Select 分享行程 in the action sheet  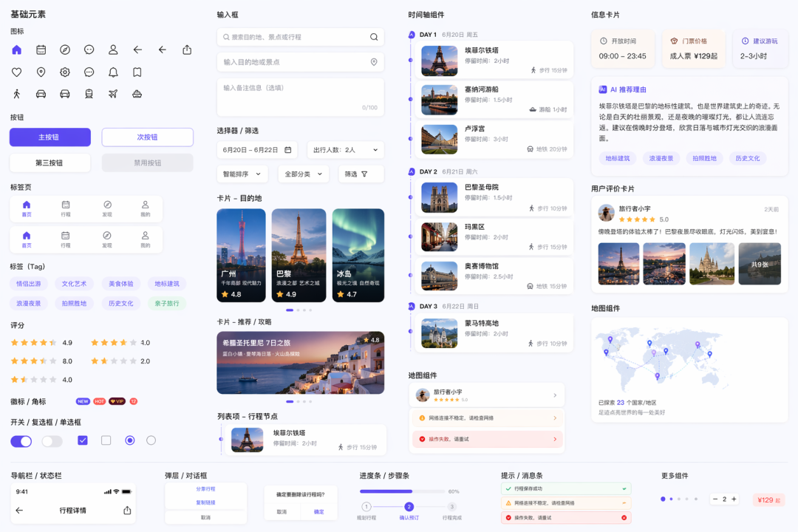205,488
